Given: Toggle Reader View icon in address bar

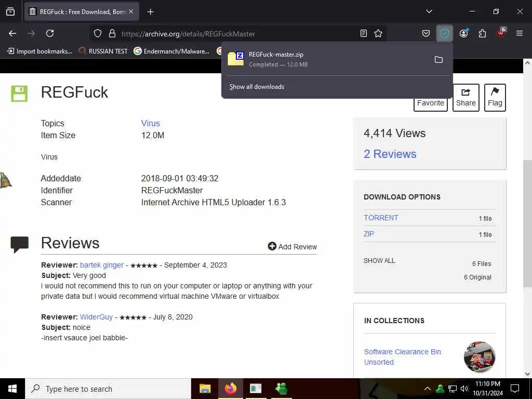Looking at the screenshot, I should coord(363,33).
